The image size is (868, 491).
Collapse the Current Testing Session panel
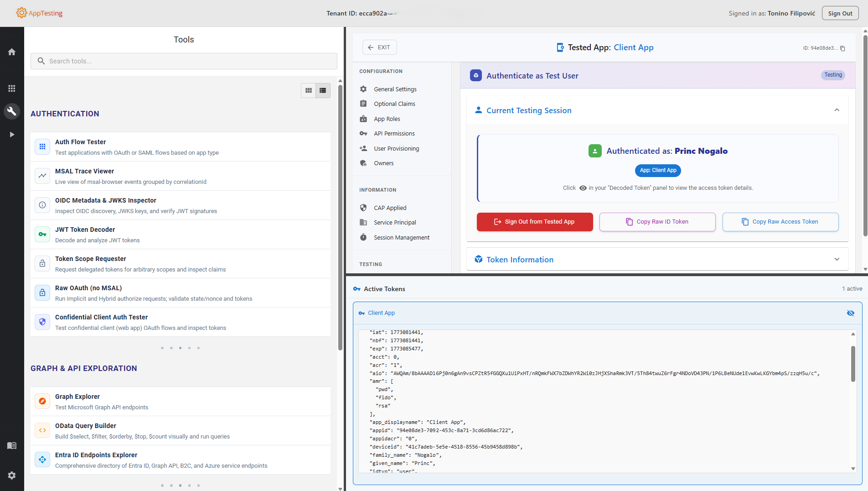coord(837,110)
